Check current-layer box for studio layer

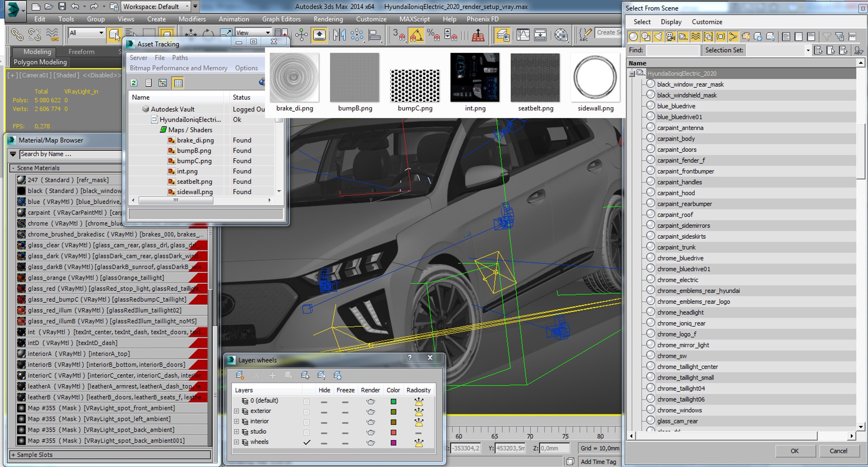[x=307, y=433]
